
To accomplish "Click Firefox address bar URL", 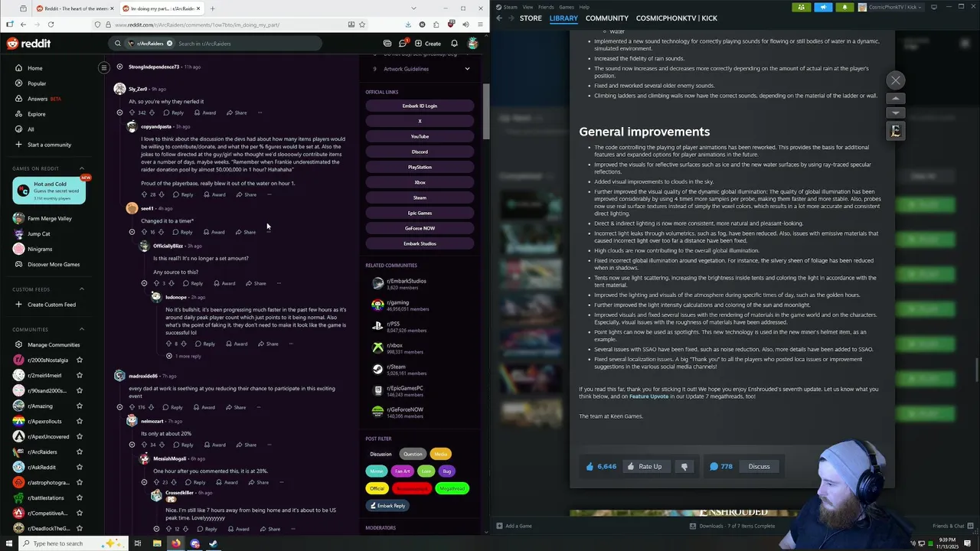I will tap(197, 24).
